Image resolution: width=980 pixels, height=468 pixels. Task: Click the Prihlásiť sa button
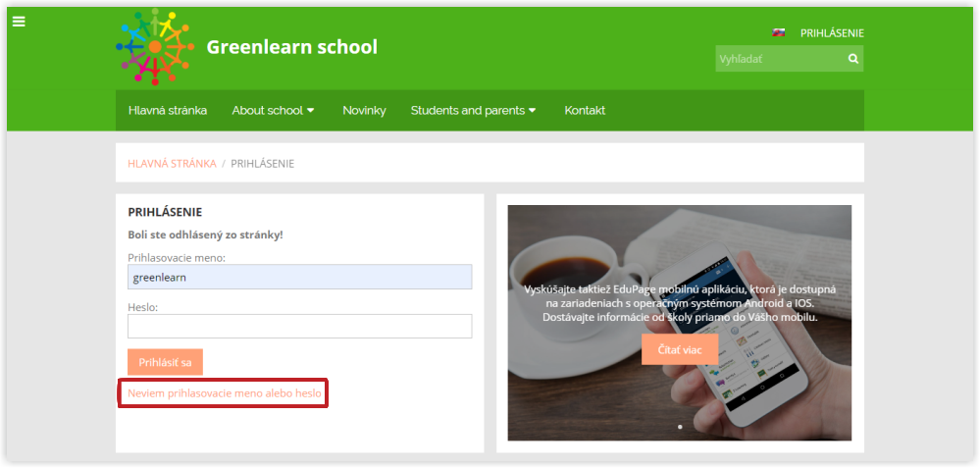(165, 362)
